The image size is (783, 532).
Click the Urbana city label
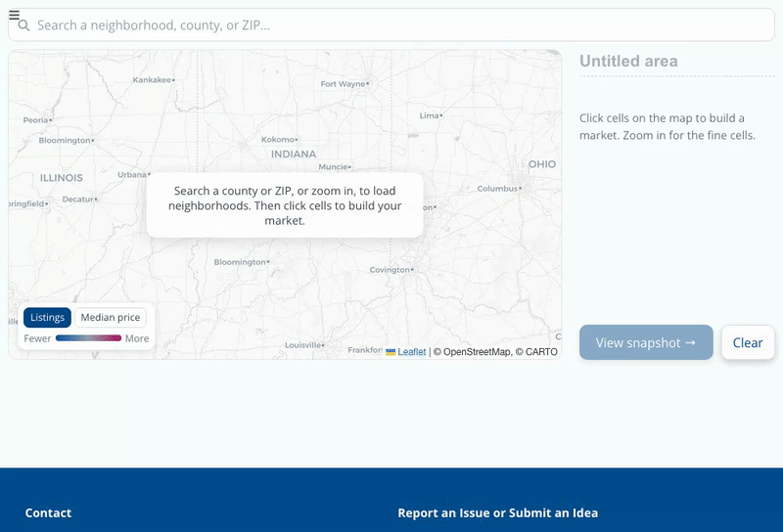tap(132, 174)
